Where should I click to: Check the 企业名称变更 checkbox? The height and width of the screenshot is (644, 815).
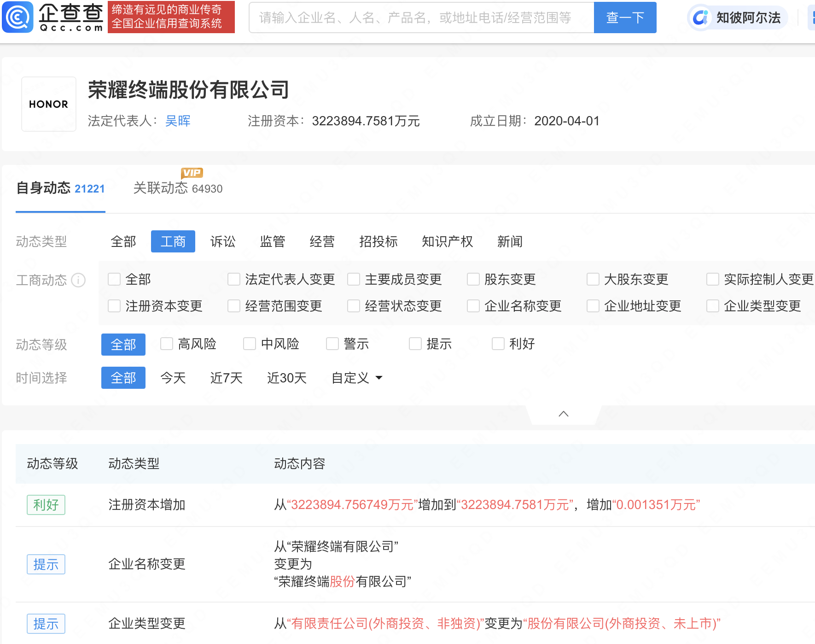pyautogui.click(x=473, y=306)
